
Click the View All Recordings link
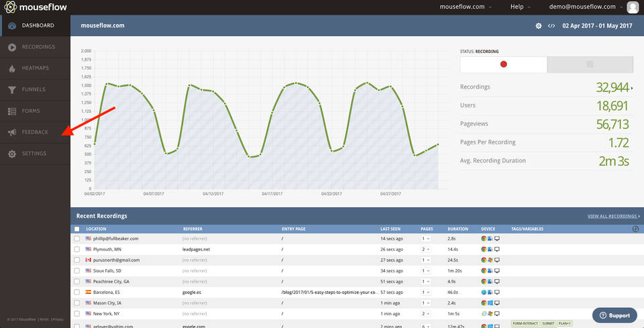[613, 217]
